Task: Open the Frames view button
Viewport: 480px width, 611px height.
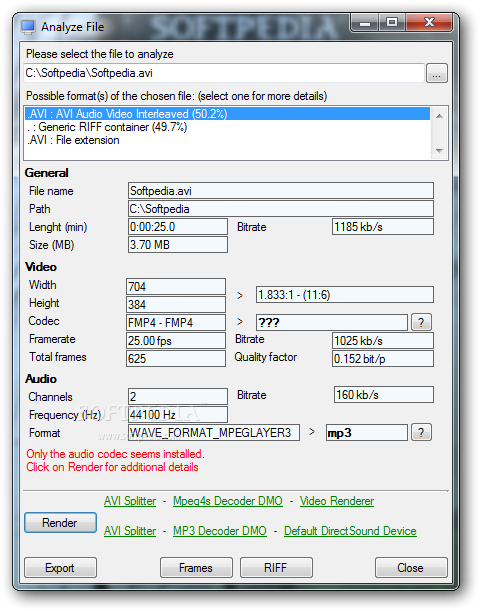Action: (x=196, y=568)
